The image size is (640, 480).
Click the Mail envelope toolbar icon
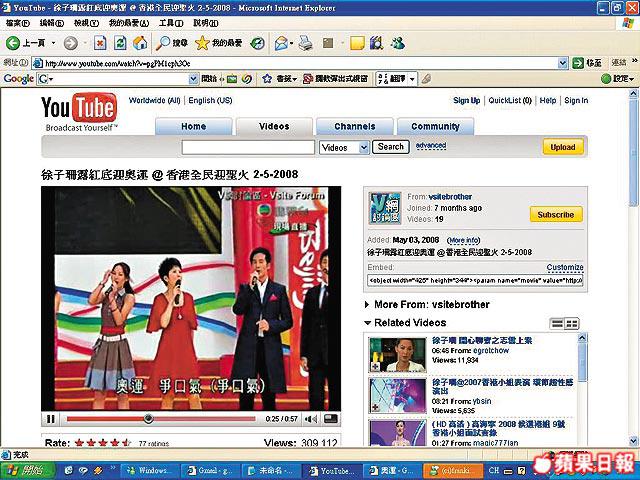281,43
